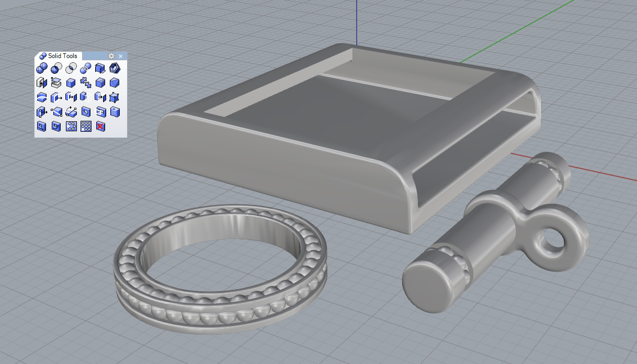This screenshot has height=364, width=637.
Task: Open Solid Tools panel gear options
Action: [x=111, y=56]
